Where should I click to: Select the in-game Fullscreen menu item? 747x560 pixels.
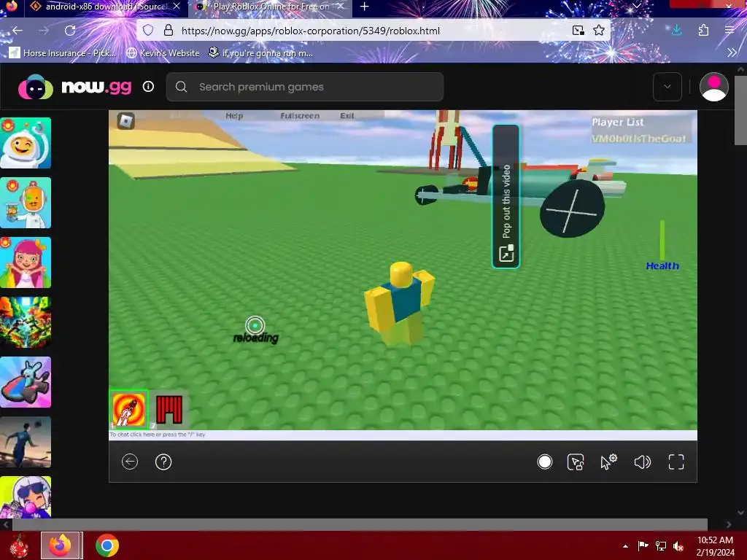coord(300,116)
